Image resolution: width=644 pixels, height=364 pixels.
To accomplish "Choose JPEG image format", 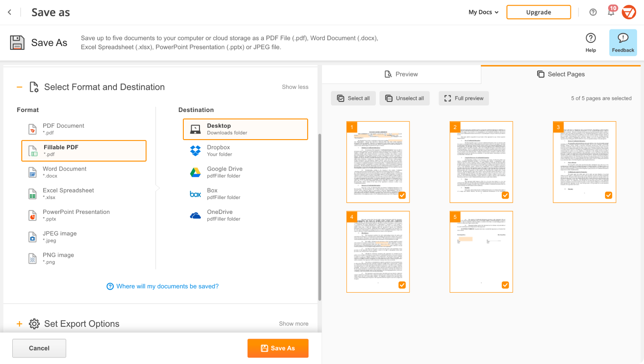I will (x=59, y=236).
